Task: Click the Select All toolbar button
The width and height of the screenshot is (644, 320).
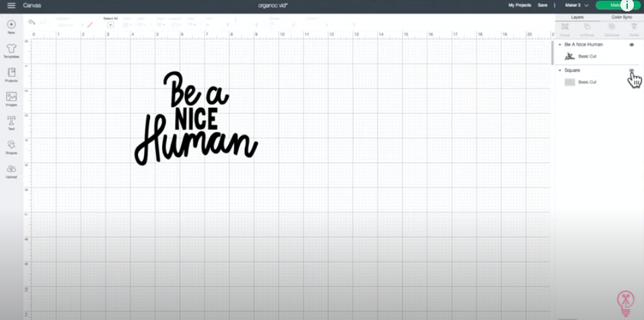Action: [110, 22]
